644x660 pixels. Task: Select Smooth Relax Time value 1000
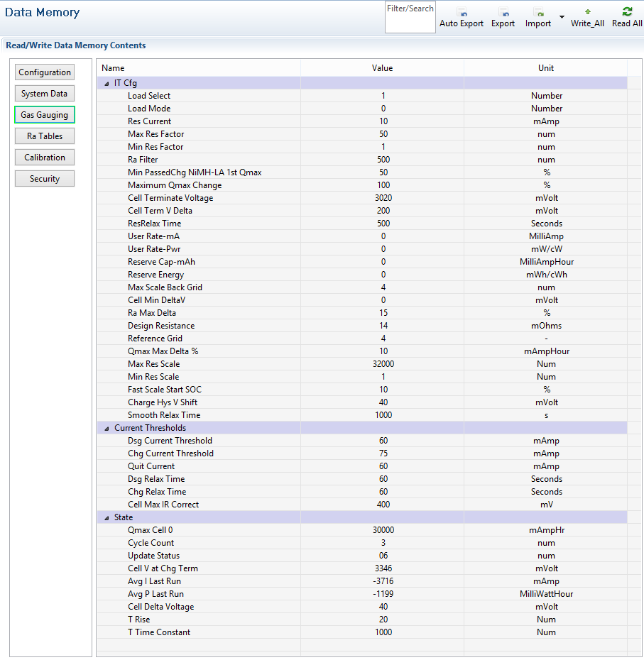click(x=383, y=415)
